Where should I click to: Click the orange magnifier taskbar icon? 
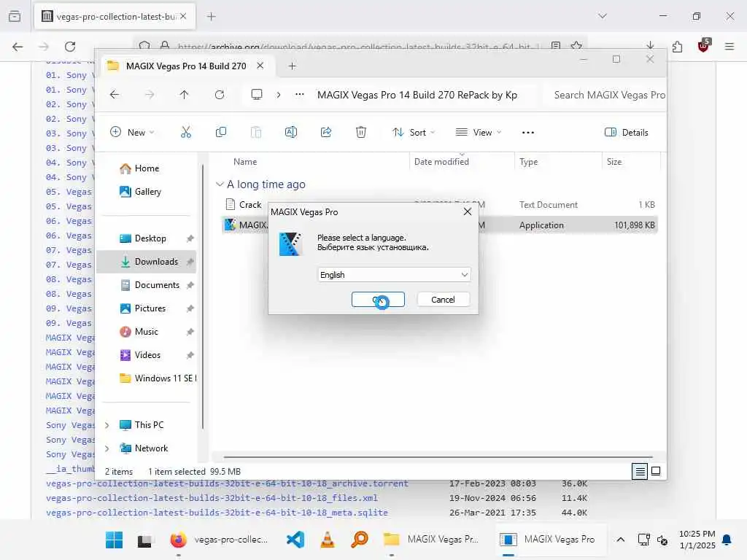360,540
